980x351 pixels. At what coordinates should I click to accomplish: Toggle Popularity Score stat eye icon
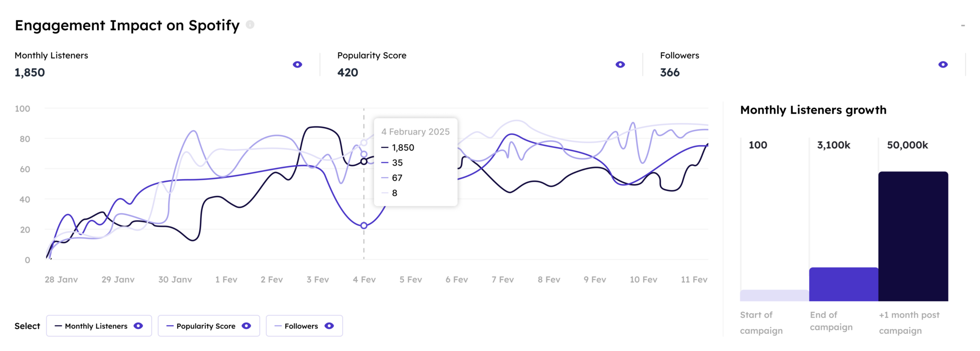click(620, 65)
